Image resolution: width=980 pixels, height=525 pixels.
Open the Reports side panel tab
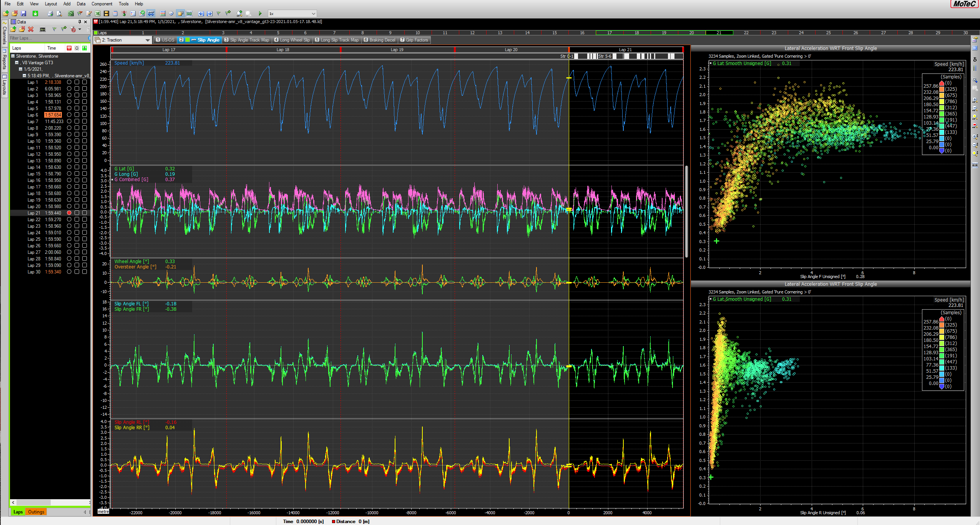(4, 61)
